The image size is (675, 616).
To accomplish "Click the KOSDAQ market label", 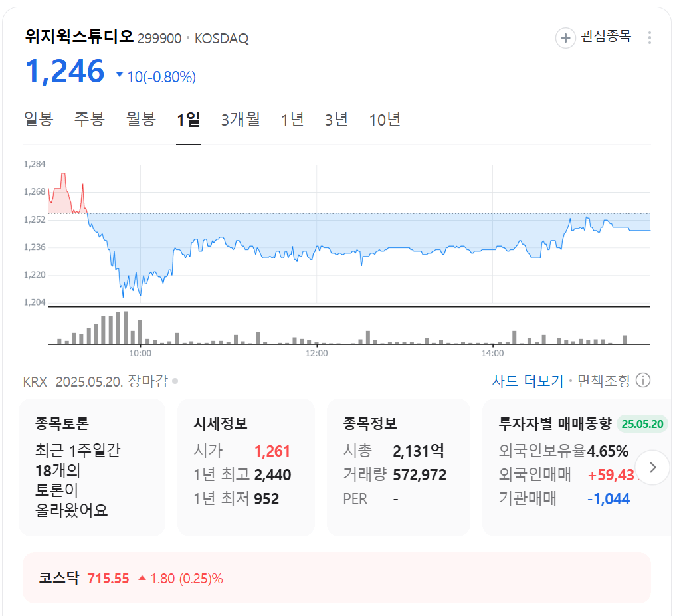I will click(221, 39).
